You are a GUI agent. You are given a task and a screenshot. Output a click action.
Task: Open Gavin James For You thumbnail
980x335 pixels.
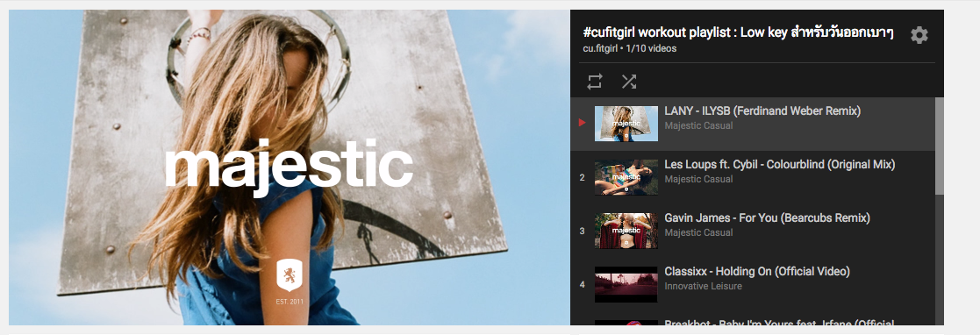(x=626, y=231)
